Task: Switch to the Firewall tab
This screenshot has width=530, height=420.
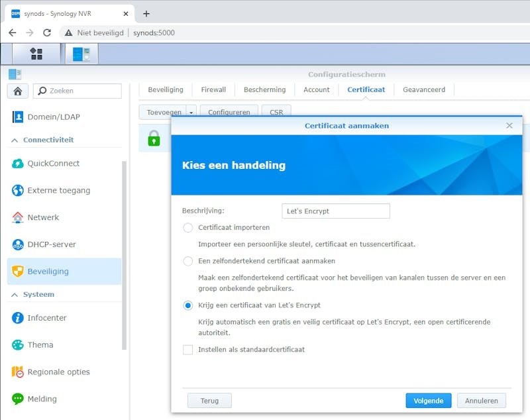Action: pyautogui.click(x=213, y=89)
